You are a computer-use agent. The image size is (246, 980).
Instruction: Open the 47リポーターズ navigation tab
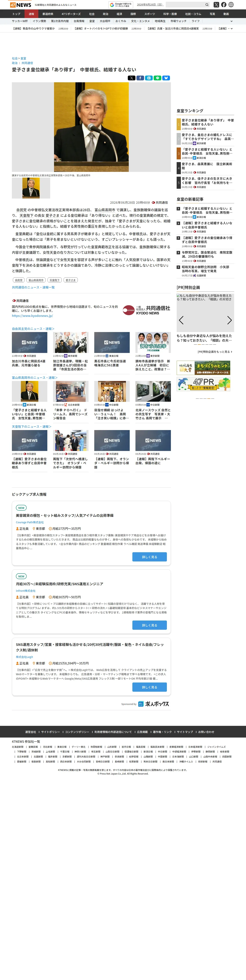pyautogui.click(x=71, y=14)
